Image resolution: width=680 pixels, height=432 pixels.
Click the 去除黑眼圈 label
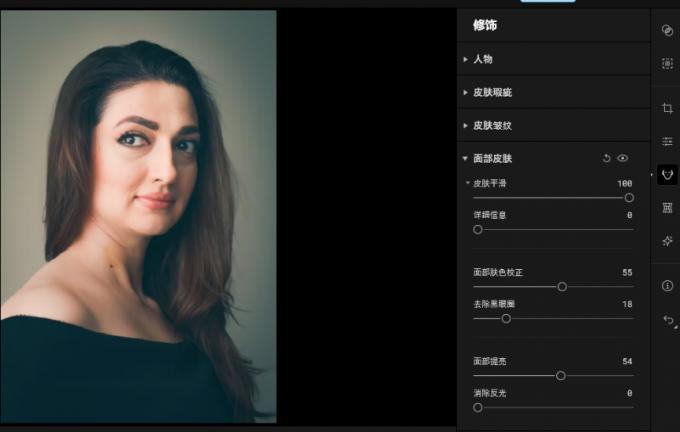point(494,304)
